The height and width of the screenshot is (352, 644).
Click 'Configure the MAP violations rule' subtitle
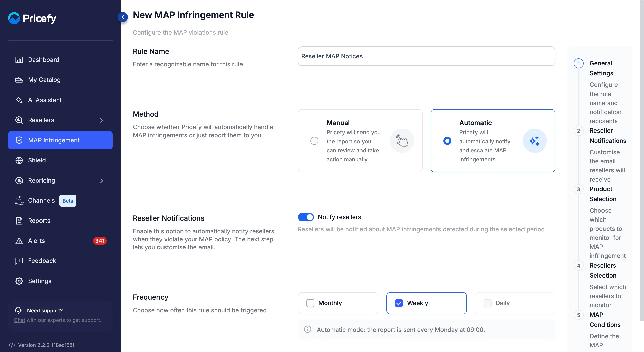coord(180,32)
